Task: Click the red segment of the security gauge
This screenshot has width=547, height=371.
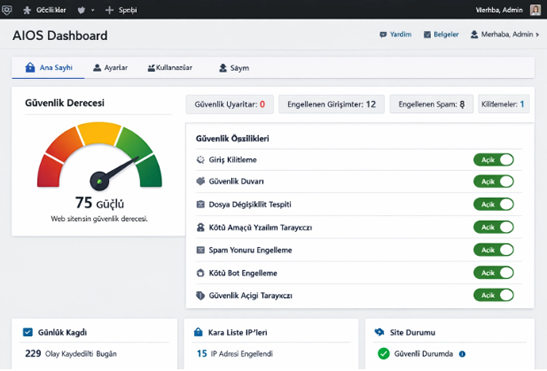Action: 49,171
